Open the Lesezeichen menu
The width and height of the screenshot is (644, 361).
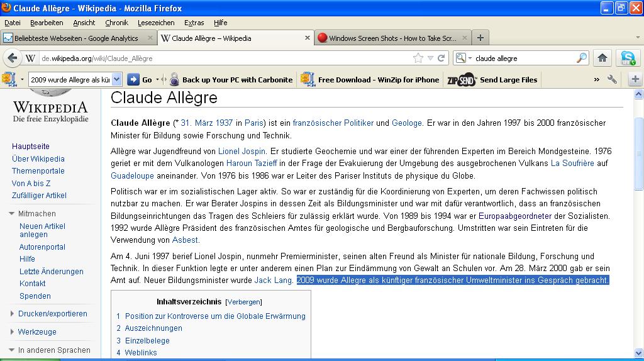(156, 23)
